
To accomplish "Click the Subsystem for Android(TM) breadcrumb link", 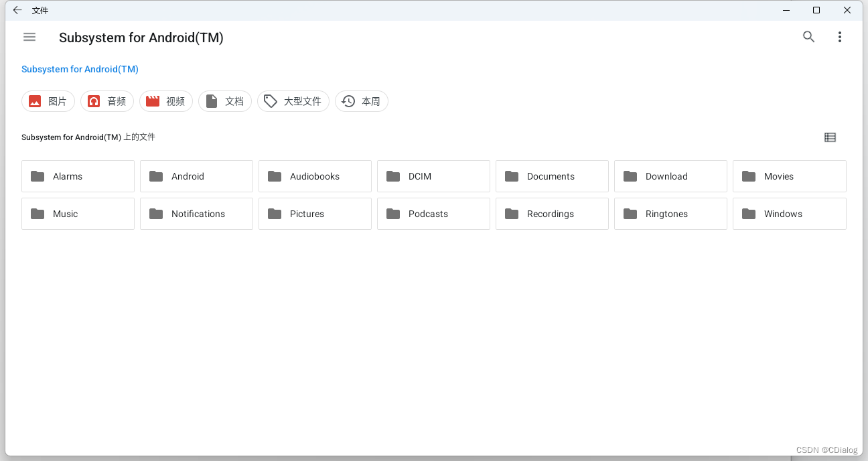I will (x=80, y=69).
